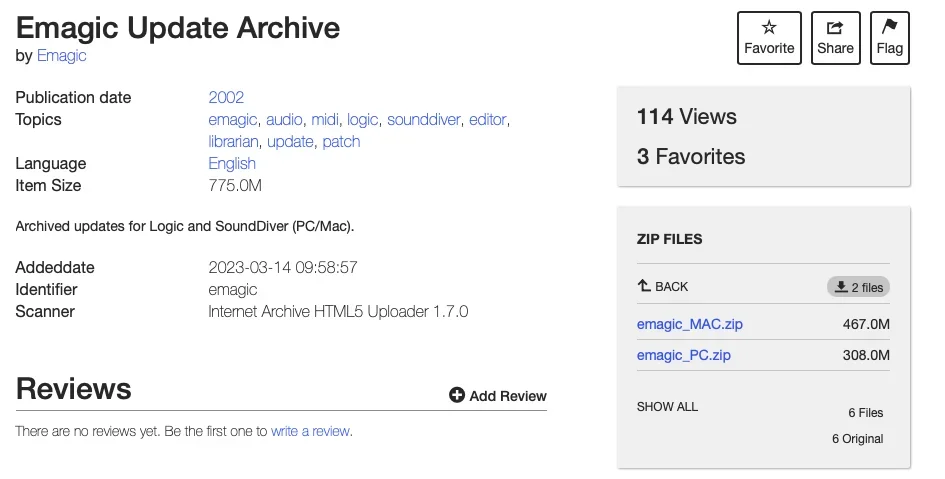
Task: Select the patch topic link
Action: pos(341,142)
